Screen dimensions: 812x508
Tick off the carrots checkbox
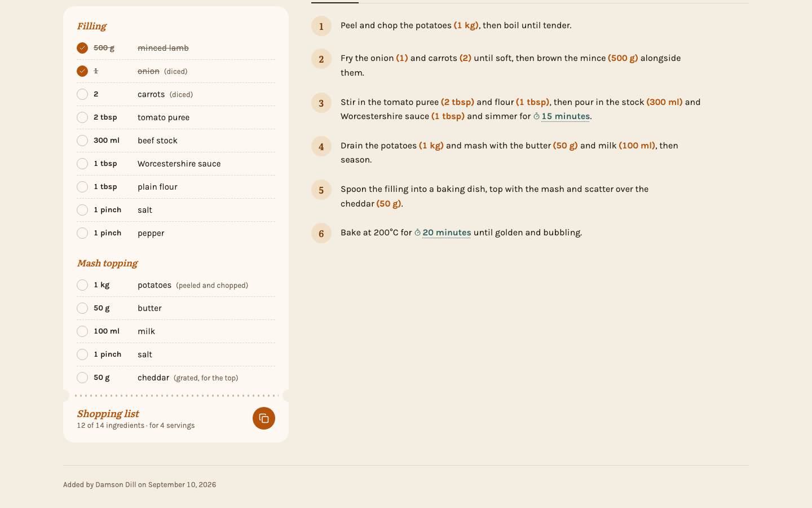(x=82, y=94)
